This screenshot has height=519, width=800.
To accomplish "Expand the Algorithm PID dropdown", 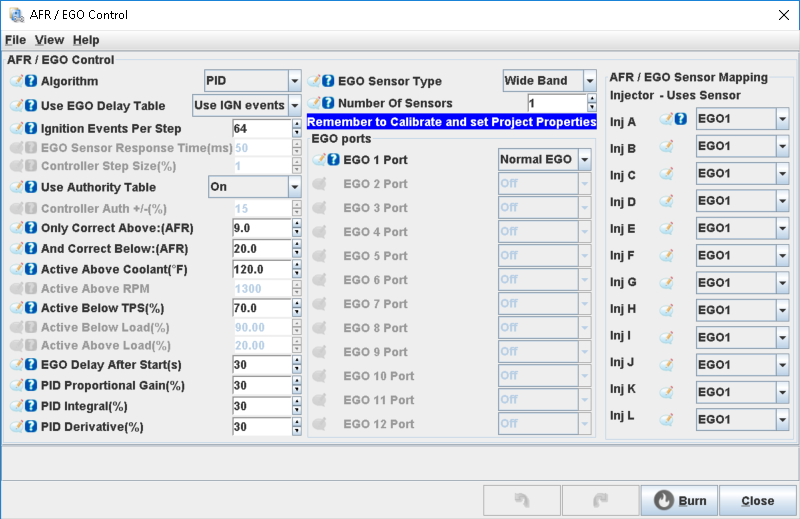I will click(294, 81).
